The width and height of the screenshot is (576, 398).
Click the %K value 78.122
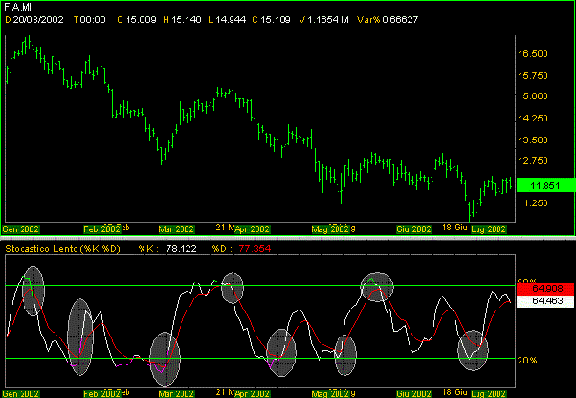pyautogui.click(x=181, y=249)
